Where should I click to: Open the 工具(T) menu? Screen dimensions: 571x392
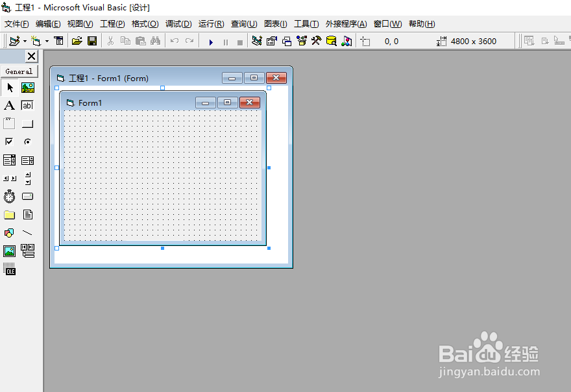[306, 24]
